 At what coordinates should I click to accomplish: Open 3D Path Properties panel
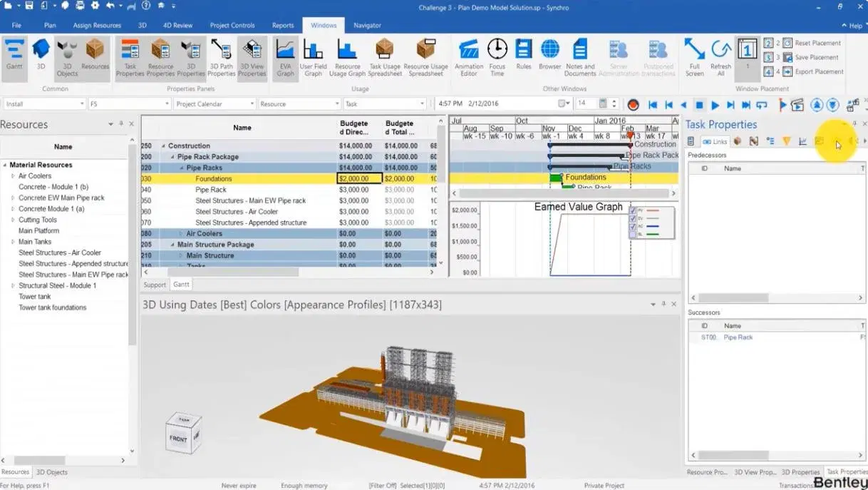[221, 58]
